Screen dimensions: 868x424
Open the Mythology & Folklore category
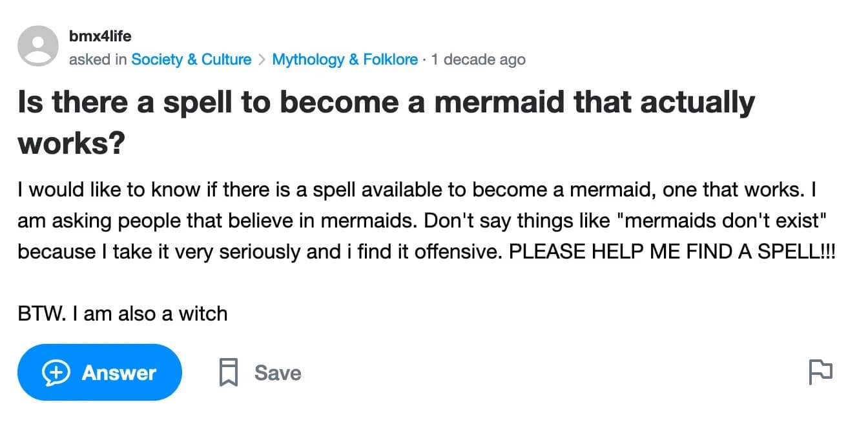345,59
